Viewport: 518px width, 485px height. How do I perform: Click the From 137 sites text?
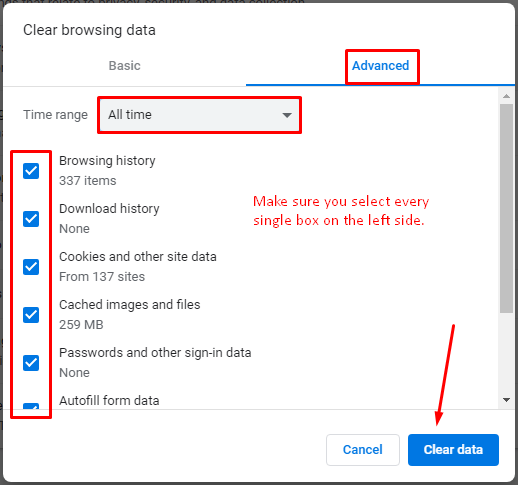102,277
